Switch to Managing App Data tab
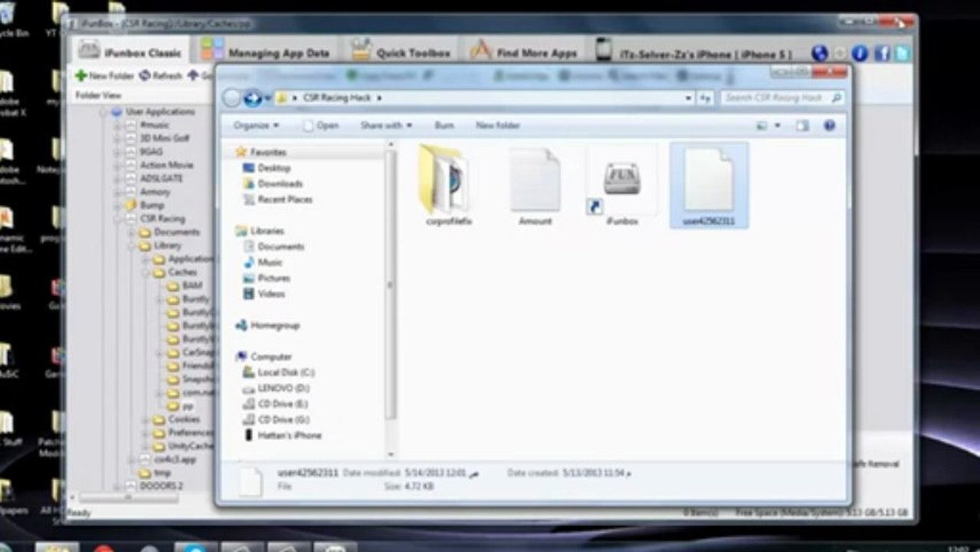The image size is (980, 552). click(x=265, y=52)
